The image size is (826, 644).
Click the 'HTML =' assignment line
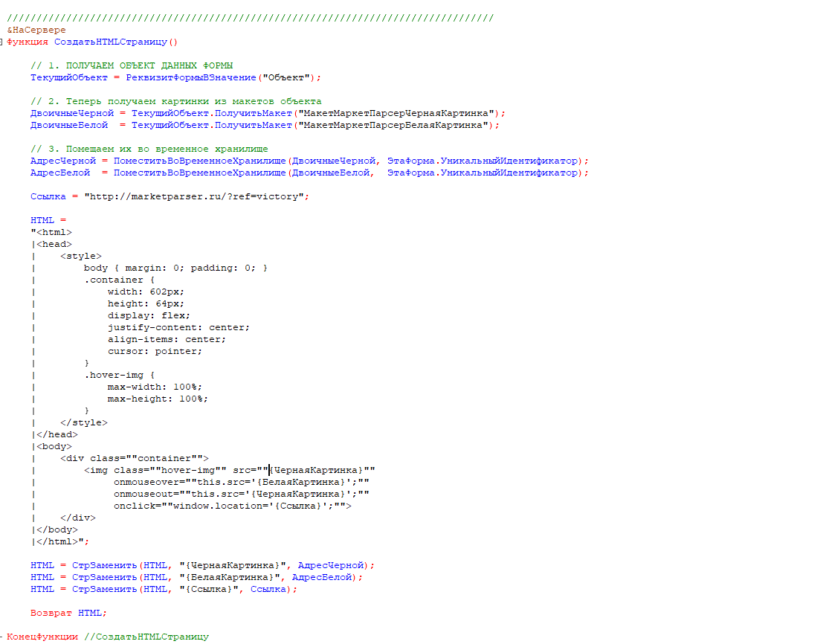click(x=48, y=220)
